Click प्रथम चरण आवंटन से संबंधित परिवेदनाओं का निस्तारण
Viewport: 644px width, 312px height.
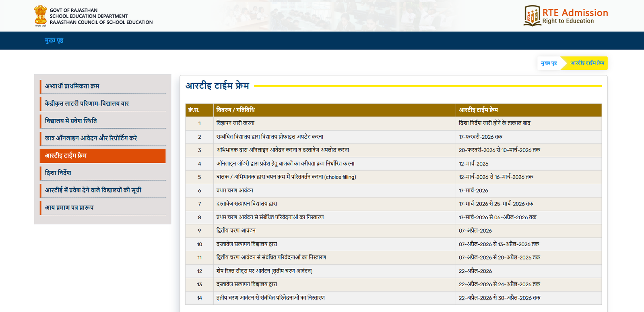[270, 217]
